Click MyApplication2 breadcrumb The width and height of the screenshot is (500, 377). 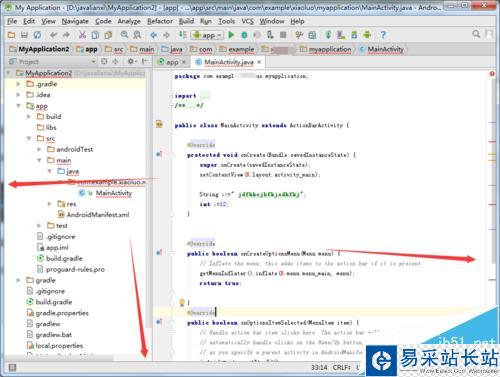(40, 49)
